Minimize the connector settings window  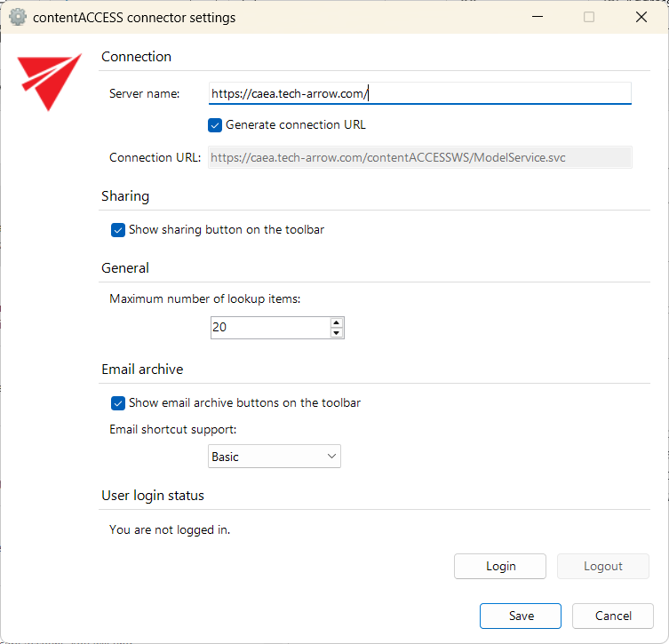[536, 17]
